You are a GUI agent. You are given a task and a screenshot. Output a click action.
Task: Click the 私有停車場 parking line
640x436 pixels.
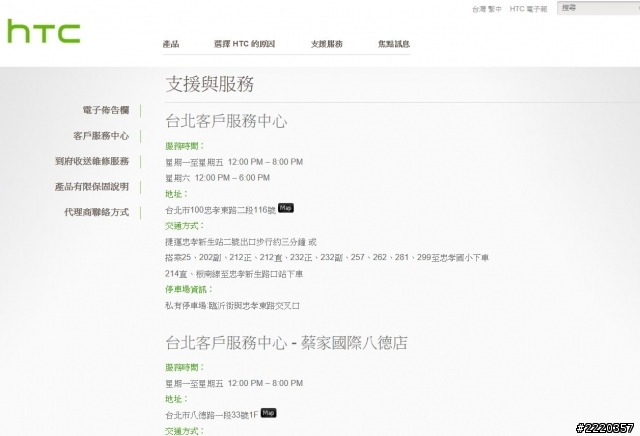coord(232,306)
